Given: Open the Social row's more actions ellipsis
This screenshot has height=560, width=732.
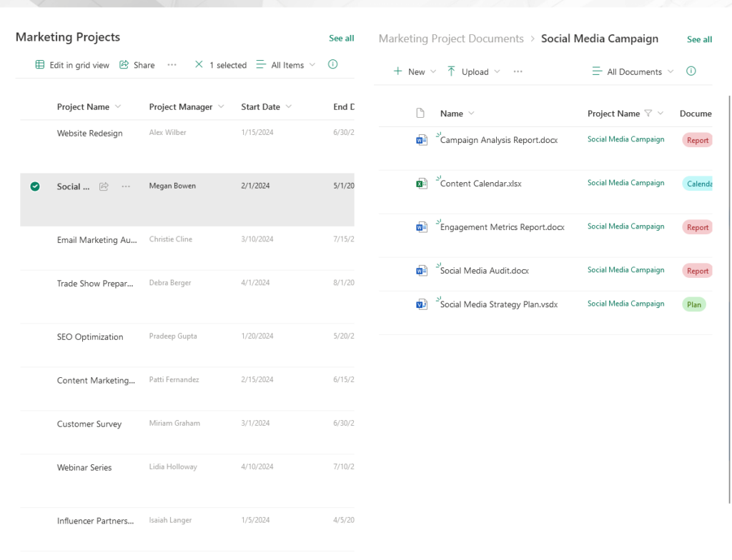Looking at the screenshot, I should (x=126, y=186).
